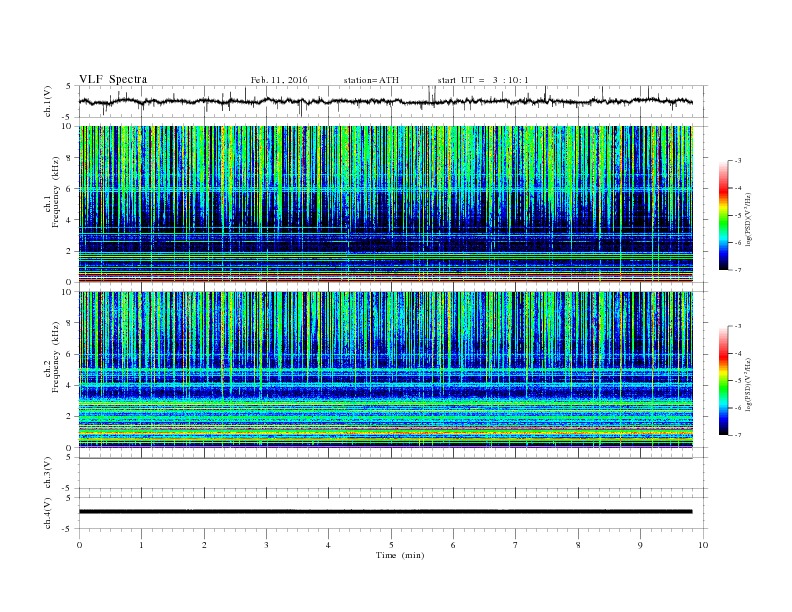This screenshot has width=792, height=612.
Task: Click the '-5' label on ch.1 color bar
Action: (738, 216)
